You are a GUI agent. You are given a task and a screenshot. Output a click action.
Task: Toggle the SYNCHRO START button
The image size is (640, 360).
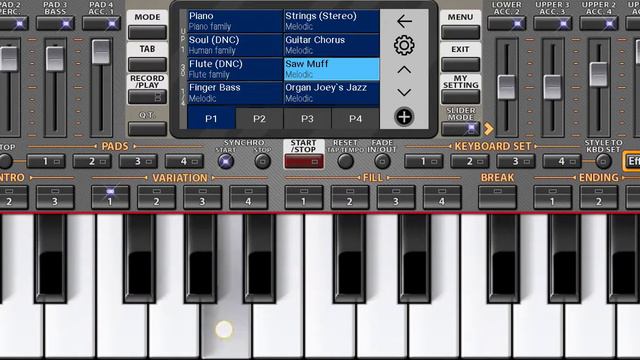pos(226,162)
